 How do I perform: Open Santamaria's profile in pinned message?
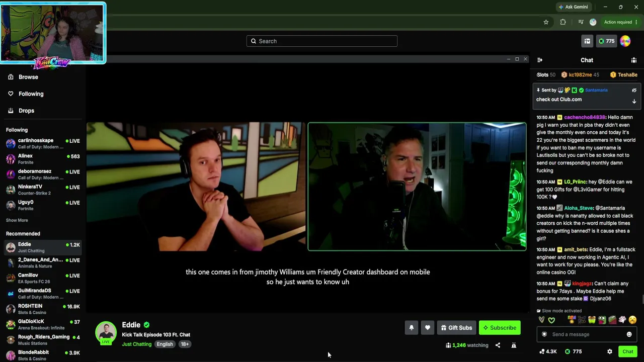click(x=596, y=90)
